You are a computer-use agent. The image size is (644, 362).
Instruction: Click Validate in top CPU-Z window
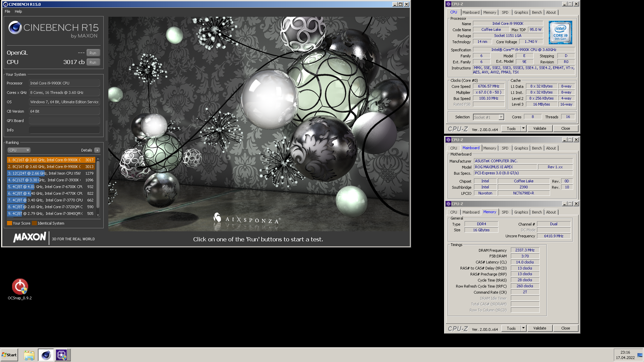point(540,128)
